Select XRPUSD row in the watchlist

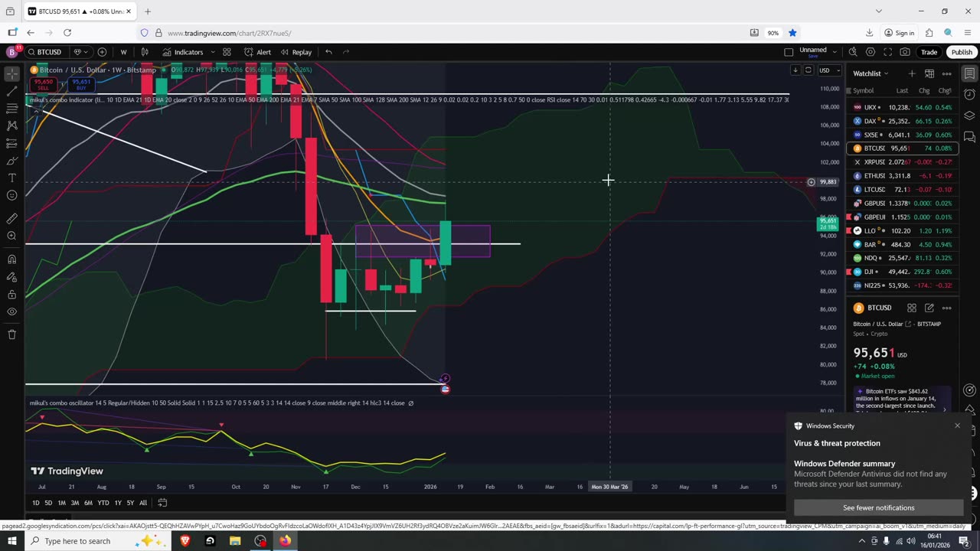[x=902, y=162]
